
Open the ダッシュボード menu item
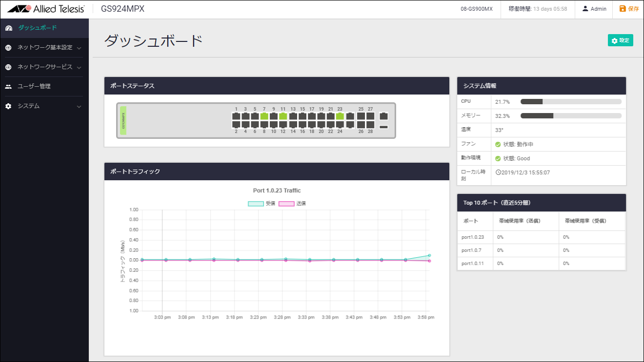[38, 28]
